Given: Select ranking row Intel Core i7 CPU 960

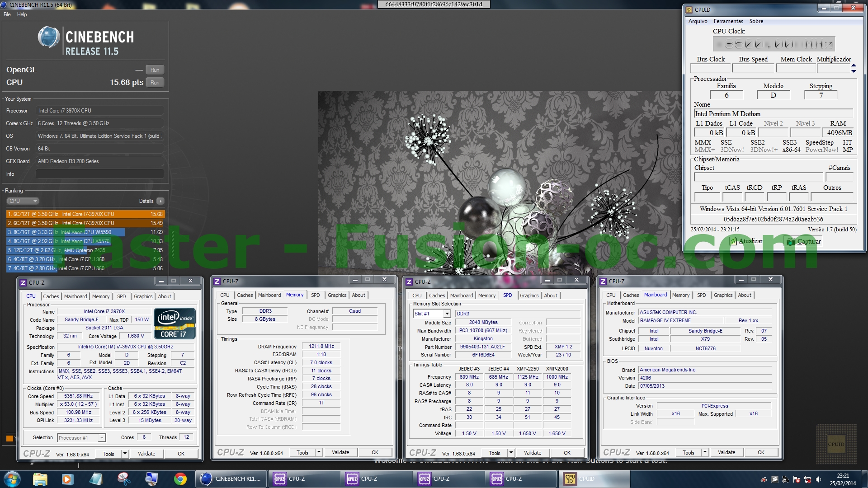Looking at the screenshot, I should (x=85, y=259).
